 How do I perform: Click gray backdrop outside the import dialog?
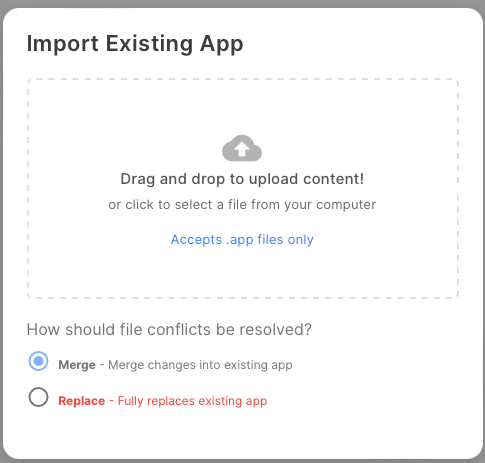pyautogui.click(x=242, y=3)
